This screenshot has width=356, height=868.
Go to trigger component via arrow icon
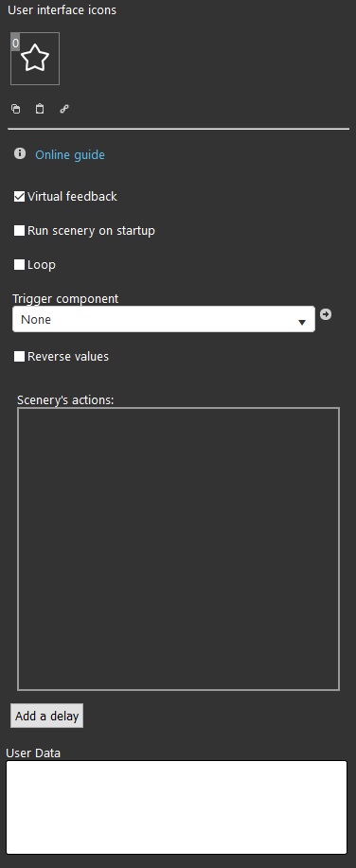pos(326,314)
